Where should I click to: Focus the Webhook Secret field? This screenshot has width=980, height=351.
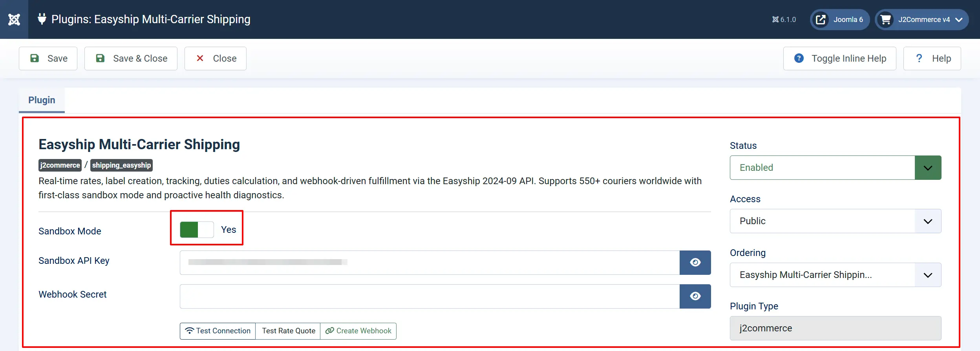tap(430, 296)
